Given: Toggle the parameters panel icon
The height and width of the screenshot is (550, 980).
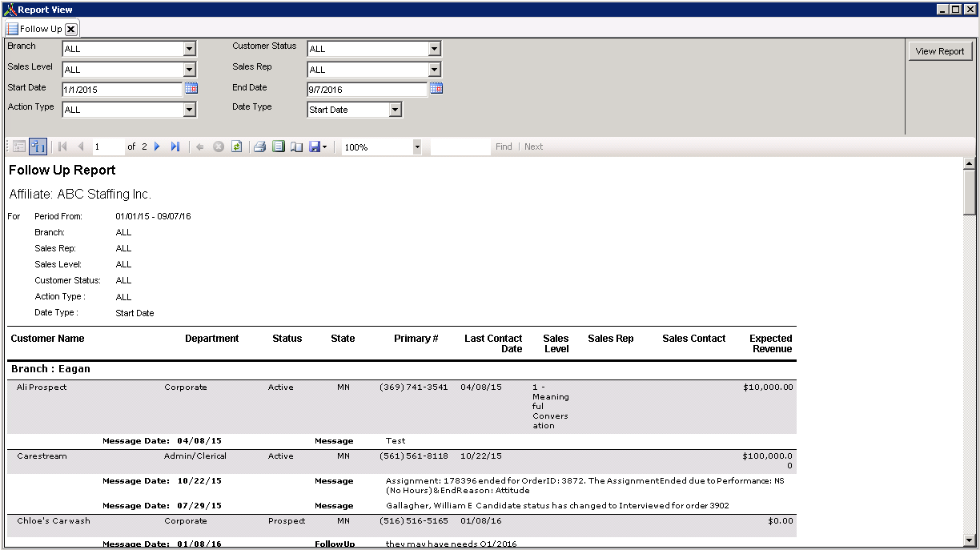Looking at the screenshot, I should [38, 147].
